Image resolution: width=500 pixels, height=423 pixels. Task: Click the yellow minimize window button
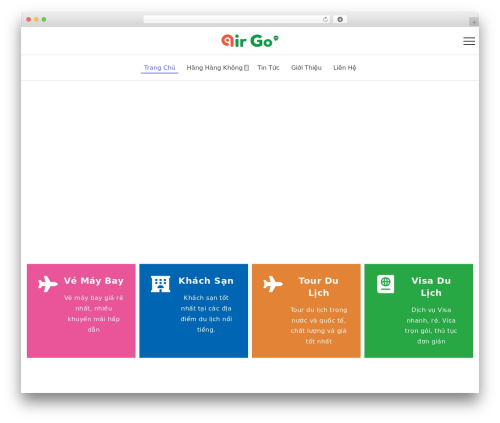[36, 19]
